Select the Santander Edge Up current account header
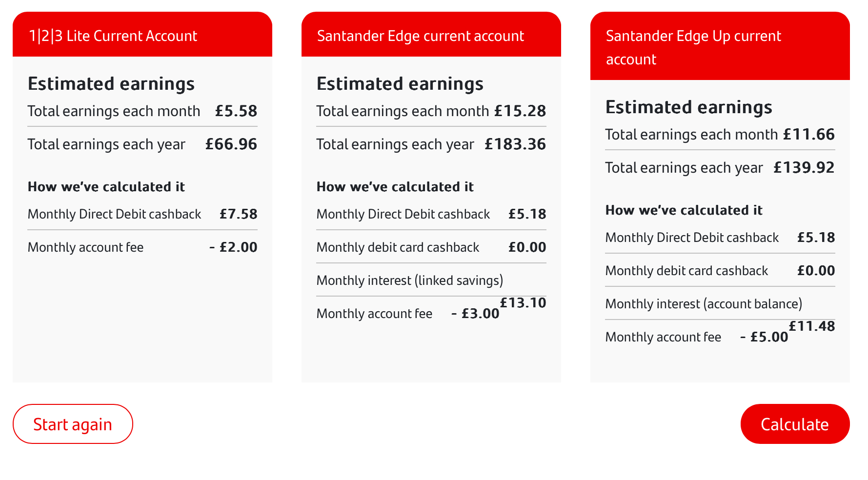Viewport: 868px width, 480px height. [720, 46]
